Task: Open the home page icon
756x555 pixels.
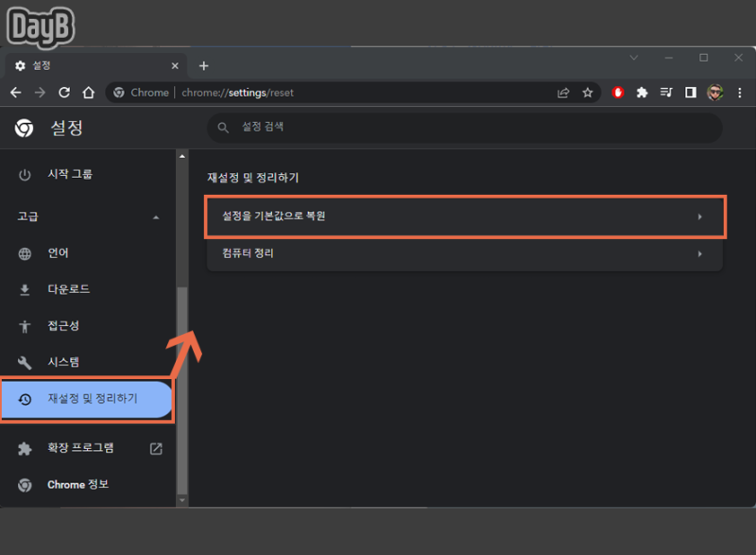Action: (88, 93)
